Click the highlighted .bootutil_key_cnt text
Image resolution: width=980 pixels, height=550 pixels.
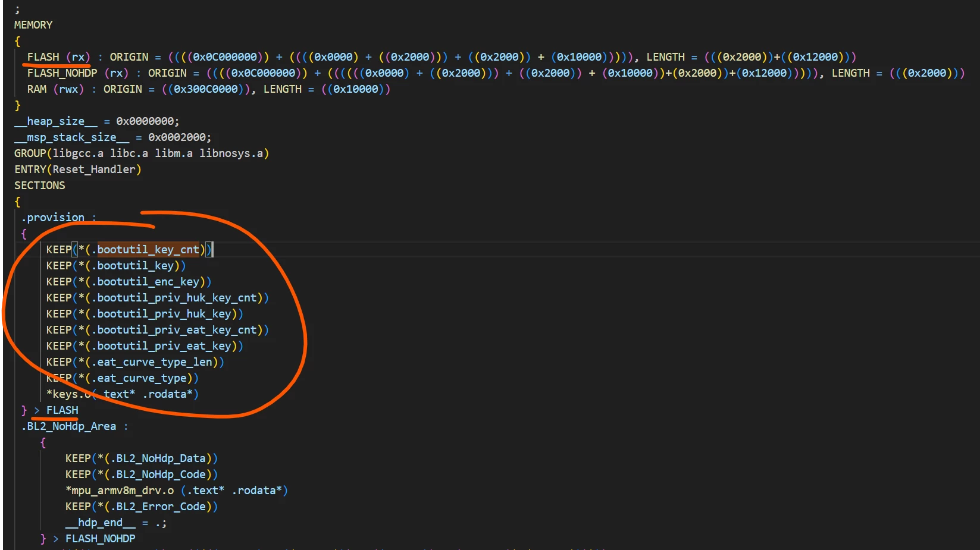point(148,250)
